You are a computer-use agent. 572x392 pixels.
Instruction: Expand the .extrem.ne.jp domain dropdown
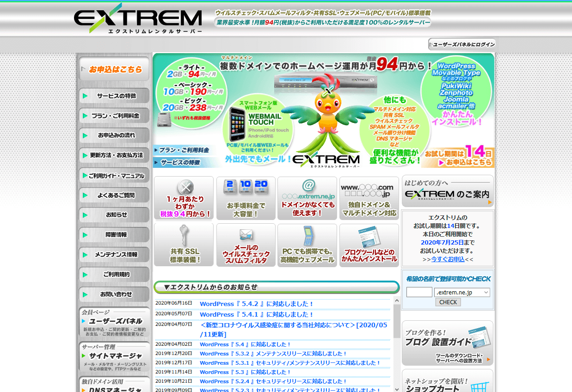pyautogui.click(x=462, y=292)
